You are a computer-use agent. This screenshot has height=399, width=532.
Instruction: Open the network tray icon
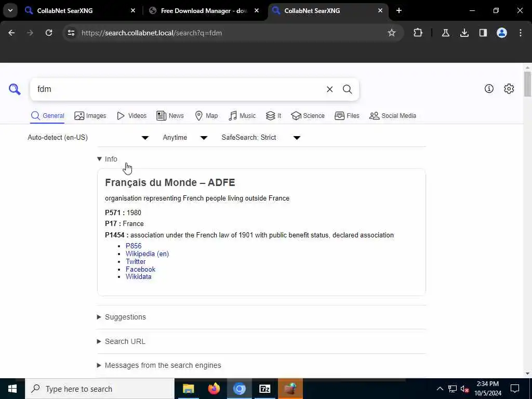(x=453, y=389)
